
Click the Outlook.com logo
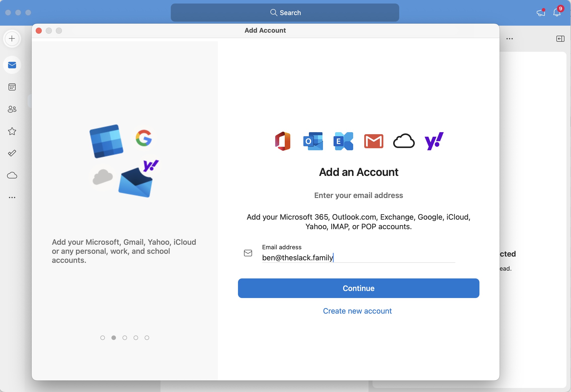[x=313, y=141]
